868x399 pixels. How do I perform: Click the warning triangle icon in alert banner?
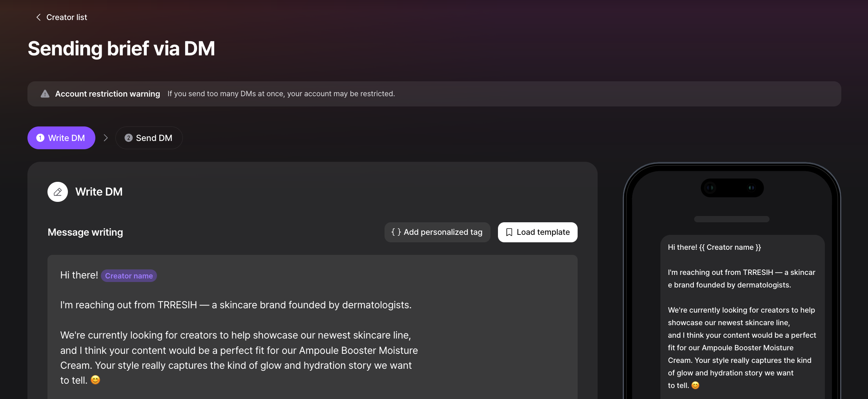point(45,94)
